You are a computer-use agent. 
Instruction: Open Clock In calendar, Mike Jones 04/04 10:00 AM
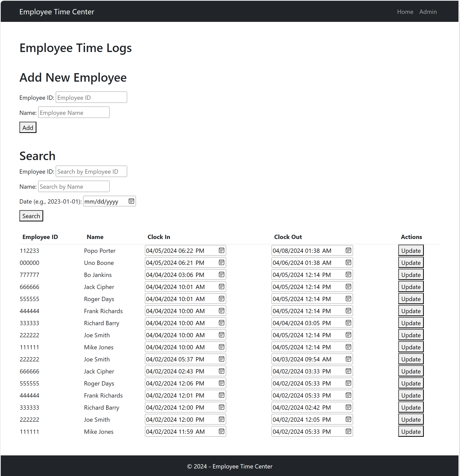click(x=222, y=347)
